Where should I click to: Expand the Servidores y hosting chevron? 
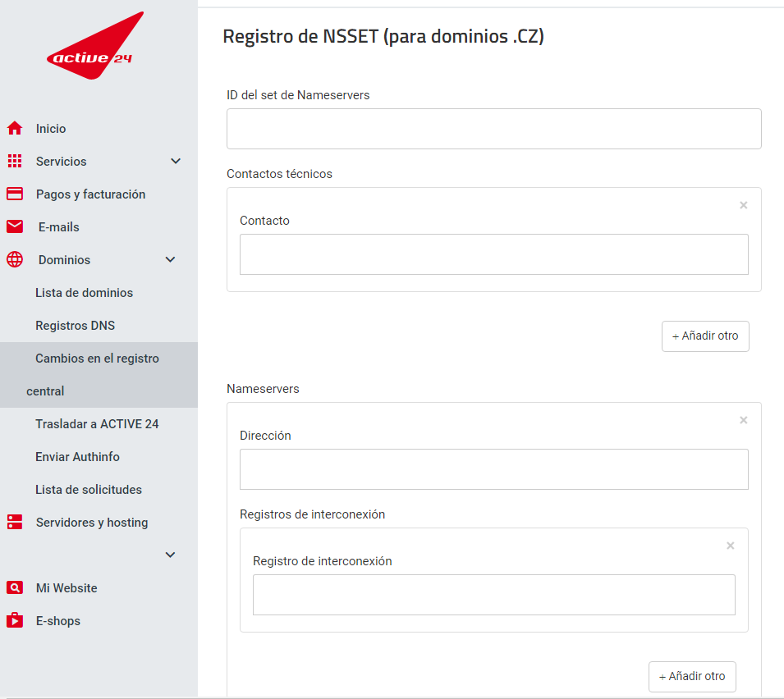pos(170,555)
